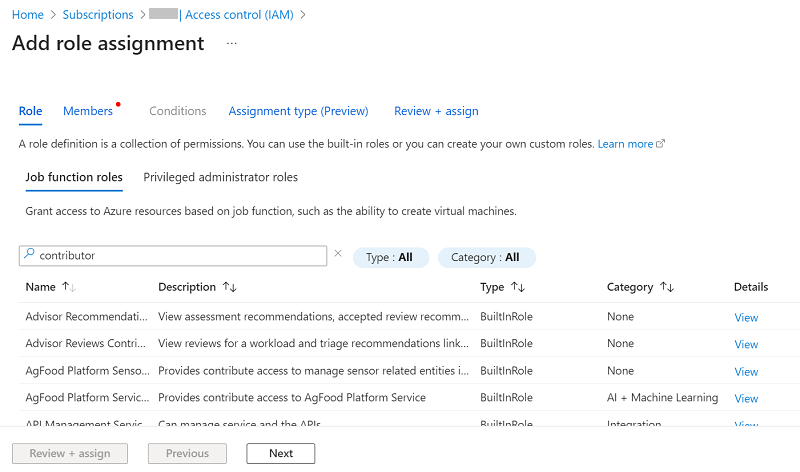This screenshot has width=800, height=472.
Task: Open the Learn more link
Action: [625, 144]
